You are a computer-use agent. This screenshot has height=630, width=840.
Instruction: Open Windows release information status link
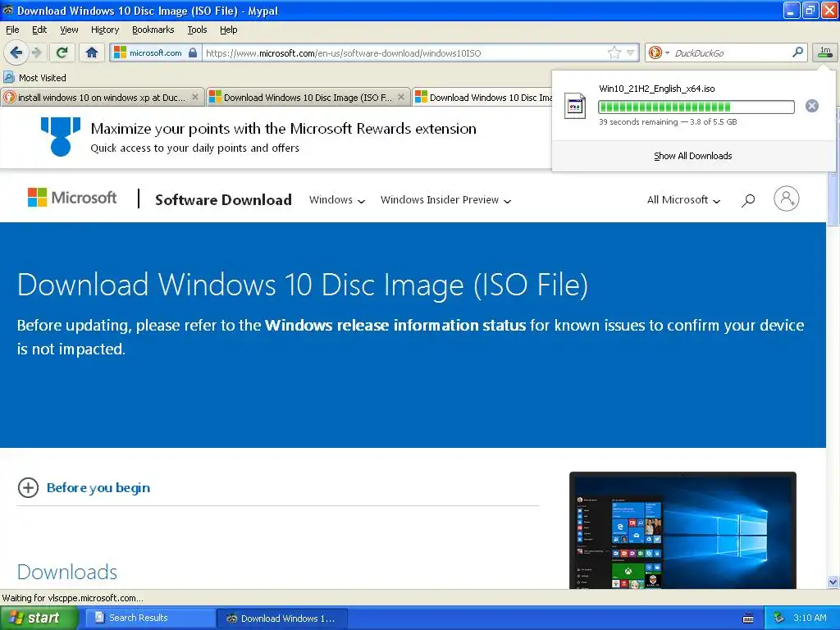395,325
